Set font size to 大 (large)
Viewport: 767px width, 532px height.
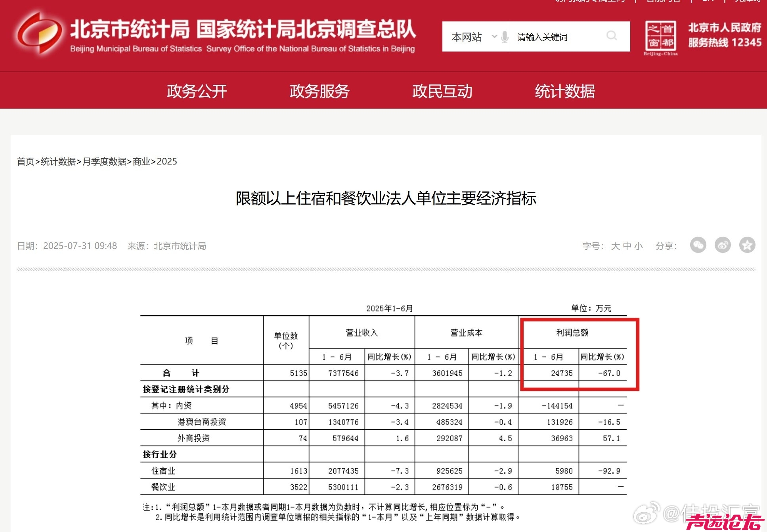(615, 246)
